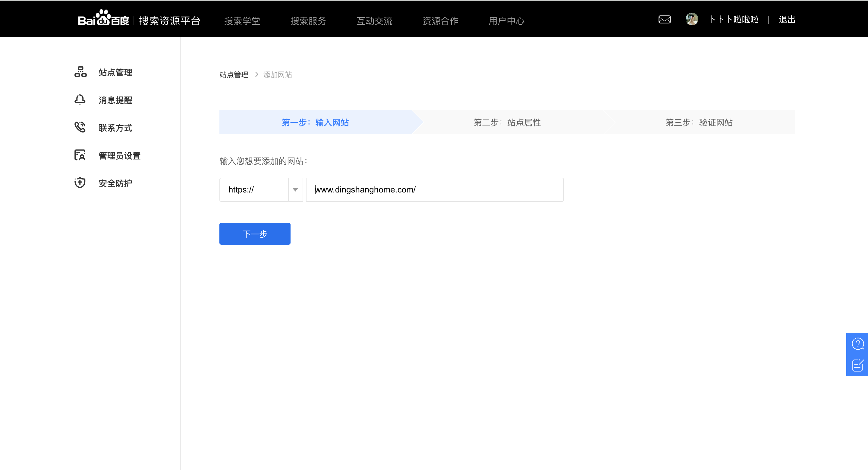The height and width of the screenshot is (470, 868).
Task: Open 用户中心 menu
Action: (506, 21)
